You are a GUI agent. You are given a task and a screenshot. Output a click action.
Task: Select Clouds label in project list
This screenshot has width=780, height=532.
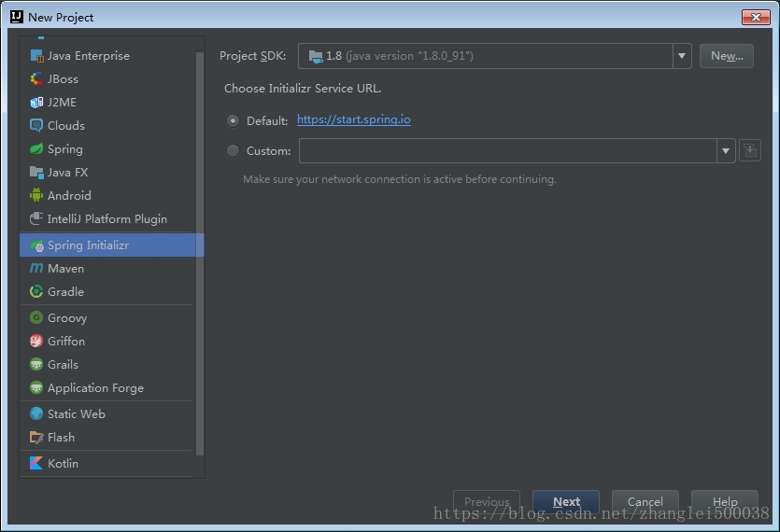(66, 125)
